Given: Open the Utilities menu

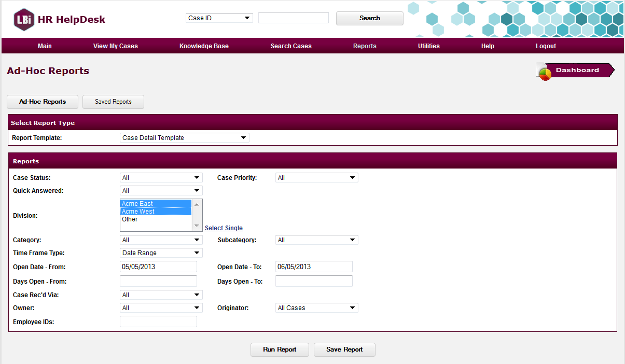Looking at the screenshot, I should (x=429, y=46).
